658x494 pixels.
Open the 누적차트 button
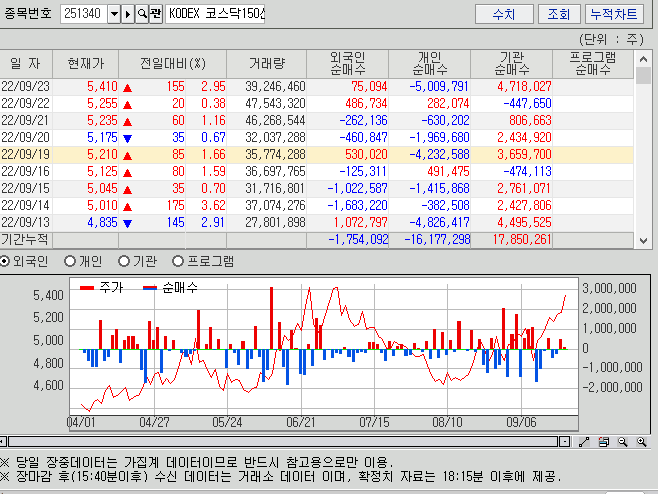(614, 14)
